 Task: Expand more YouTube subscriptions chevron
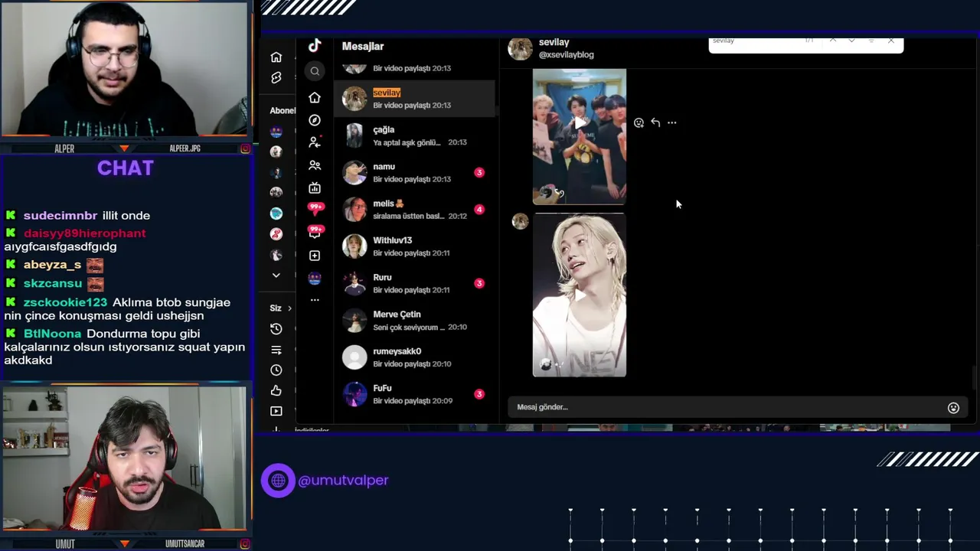click(x=276, y=275)
